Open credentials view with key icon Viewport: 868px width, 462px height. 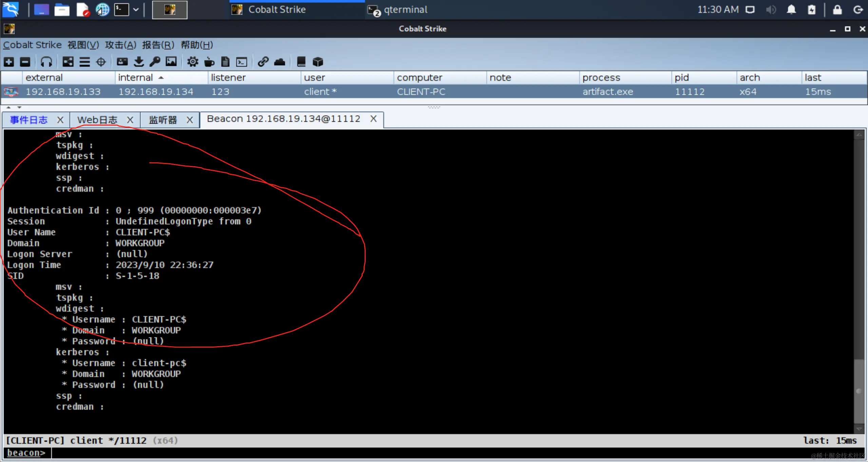[x=155, y=62]
